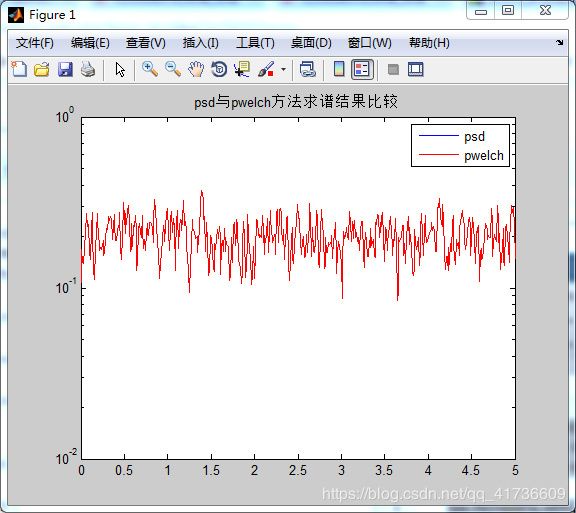Image resolution: width=576 pixels, height=513 pixels.
Task: Save figure using the floppy disk icon
Action: [65, 69]
